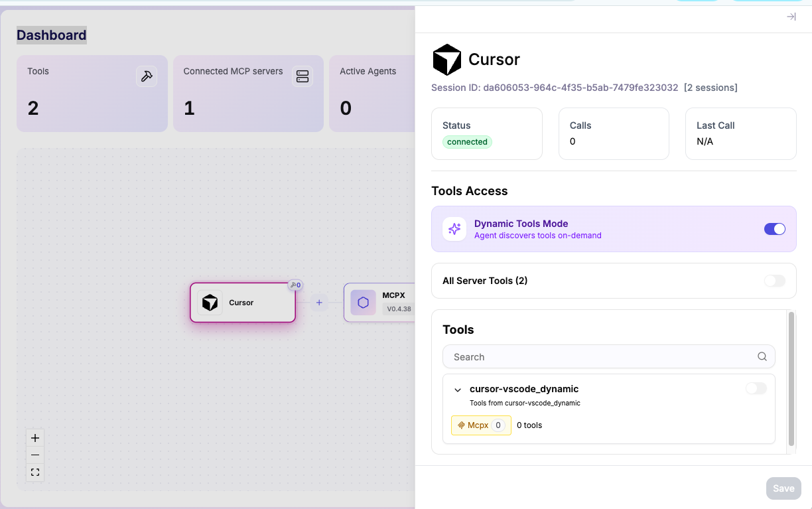Click the plus connector between Cursor and MCPX
The image size is (812, 509).
tap(319, 303)
